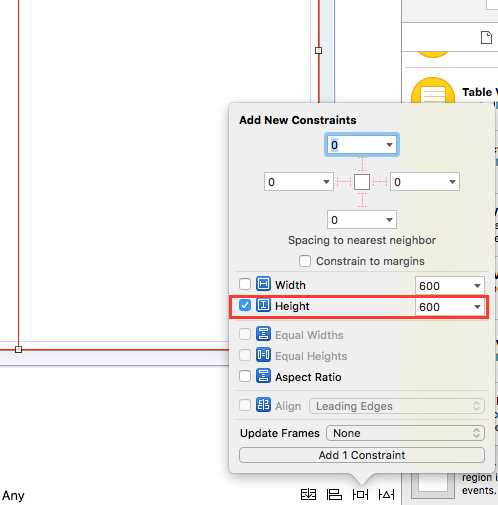Screen dimensions: 498x505
Task: Expand the bottom spacing dropdown arrow
Action: (389, 220)
